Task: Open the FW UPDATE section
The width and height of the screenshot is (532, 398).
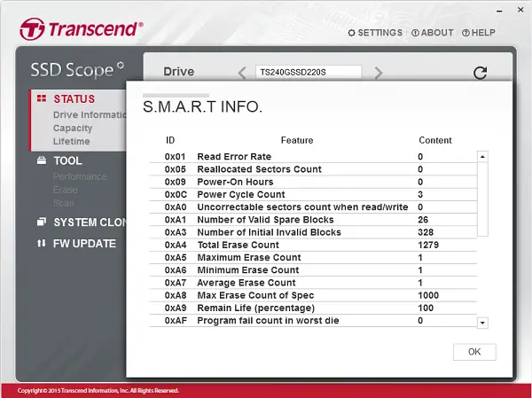Action: 84,244
